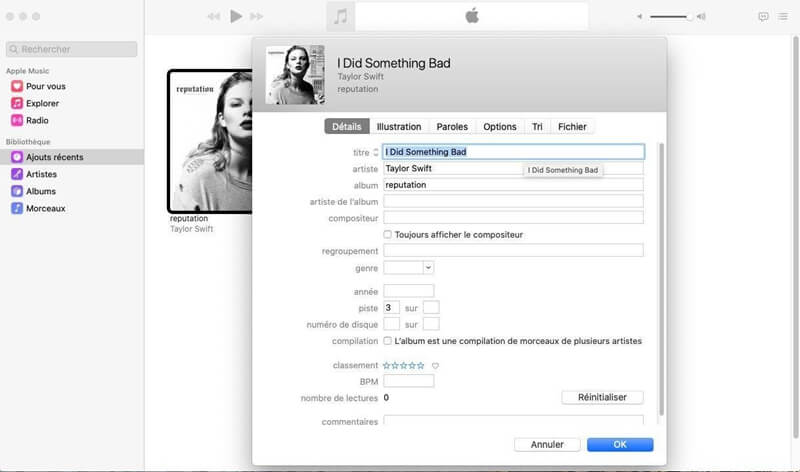Click the reputation album cover in library

pyautogui.click(x=210, y=141)
